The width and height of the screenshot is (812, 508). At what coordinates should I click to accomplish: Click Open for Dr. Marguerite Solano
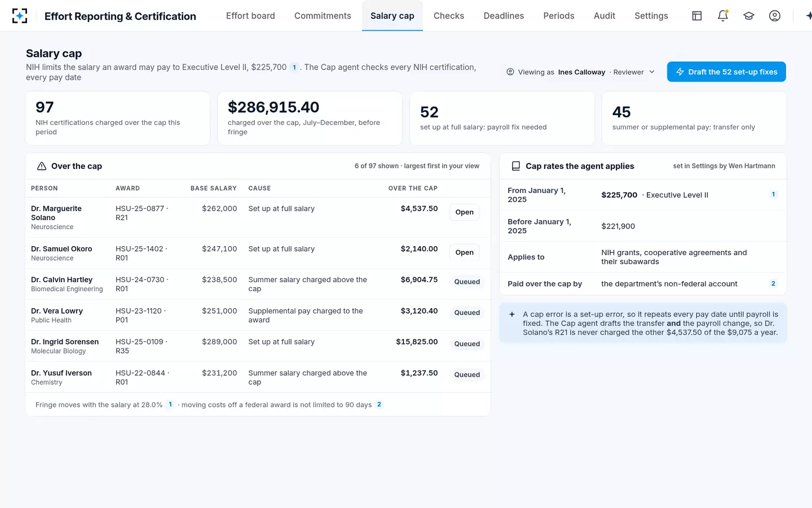[465, 212]
